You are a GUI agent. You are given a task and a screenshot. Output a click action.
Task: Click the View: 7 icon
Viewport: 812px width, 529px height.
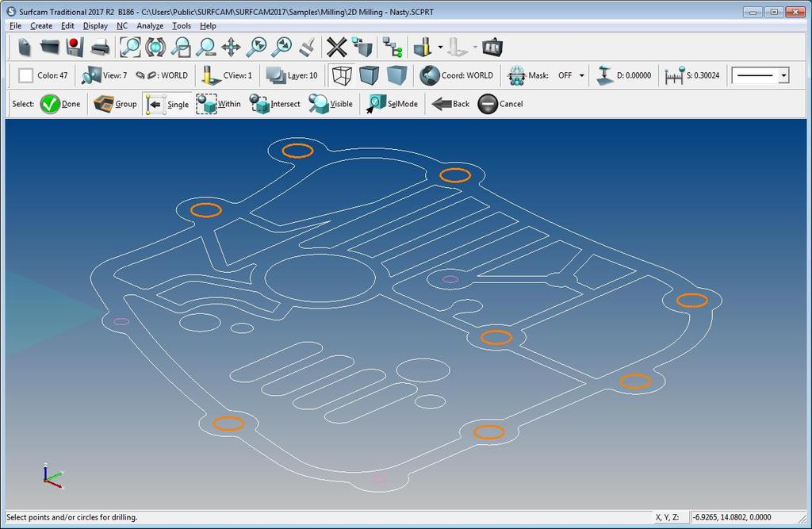(91, 75)
